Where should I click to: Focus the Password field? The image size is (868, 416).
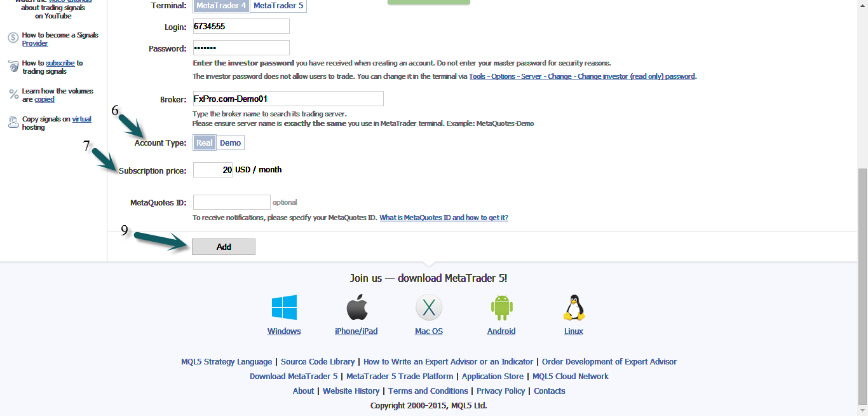(241, 48)
